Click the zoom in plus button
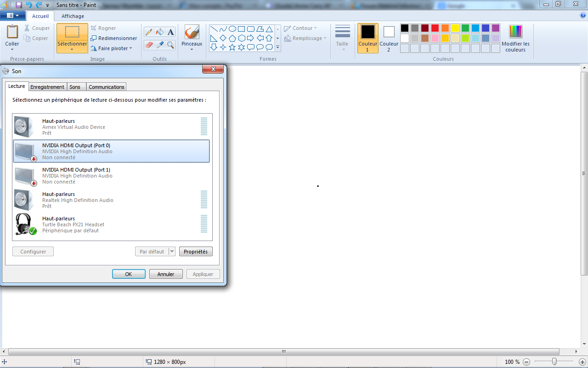 [x=582, y=362]
